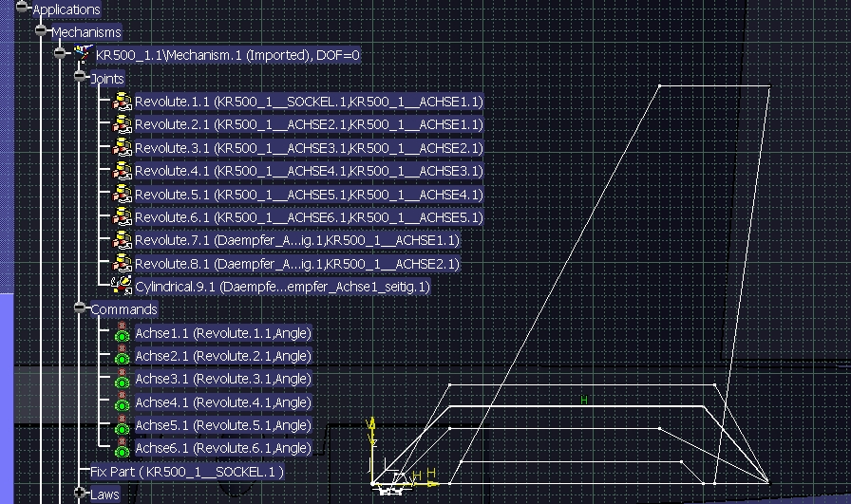This screenshot has height=504, width=851.
Task: Select Achse4.1 (Revolute.4.1,Angle) command
Action: click(x=223, y=402)
